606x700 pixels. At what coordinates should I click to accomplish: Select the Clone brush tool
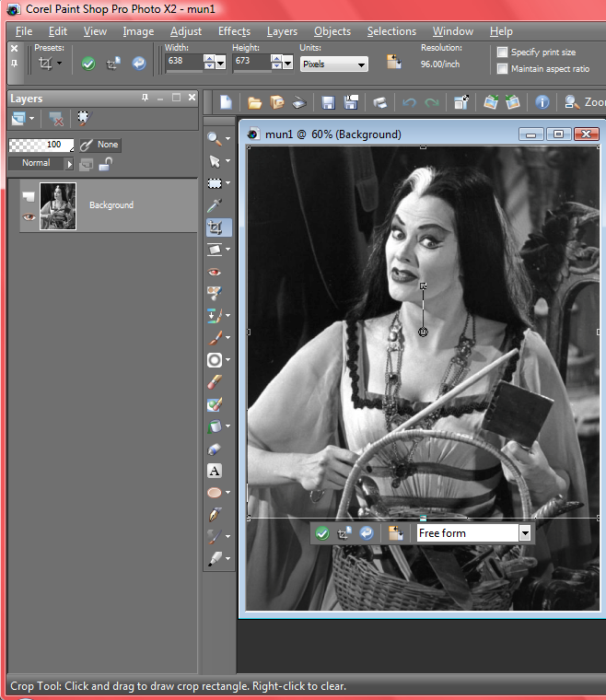[x=215, y=316]
